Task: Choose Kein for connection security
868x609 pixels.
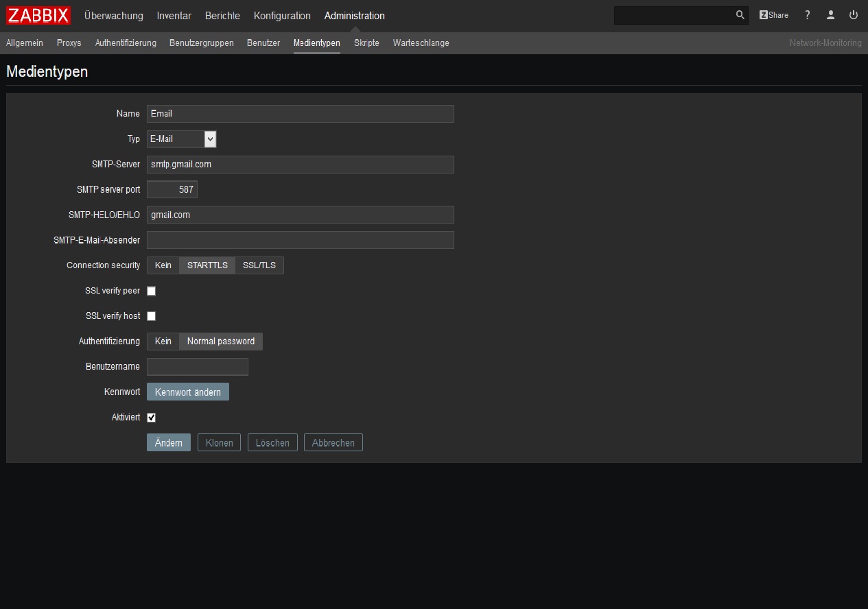Action: [163, 265]
